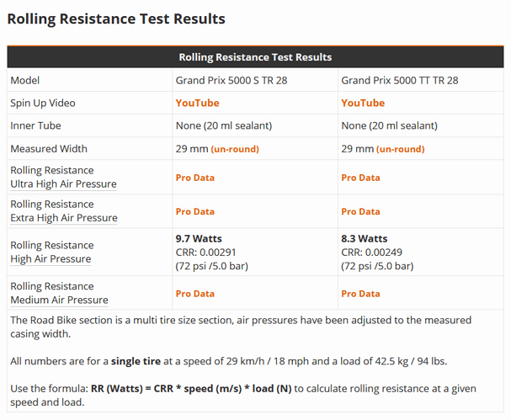Select the Grand Prix 5000 TT TR 28 cell

(x=400, y=80)
